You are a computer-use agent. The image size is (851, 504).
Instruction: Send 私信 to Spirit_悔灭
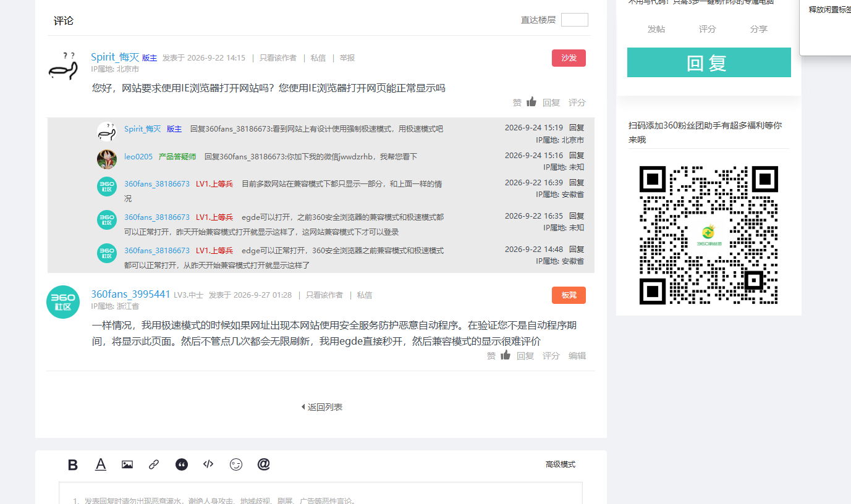318,58
